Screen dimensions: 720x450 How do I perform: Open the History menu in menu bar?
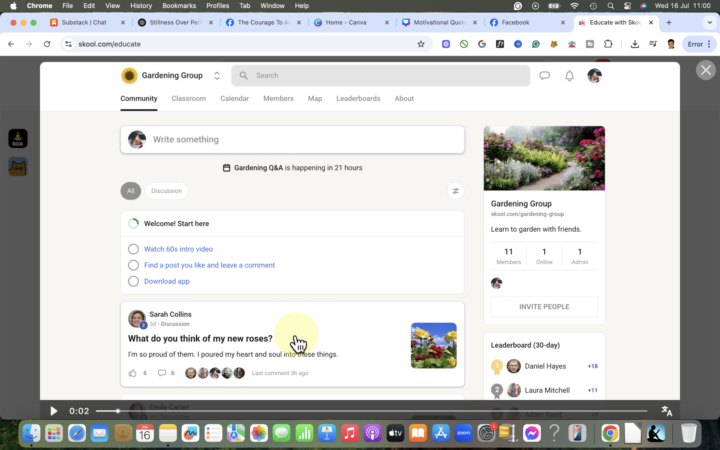141,6
